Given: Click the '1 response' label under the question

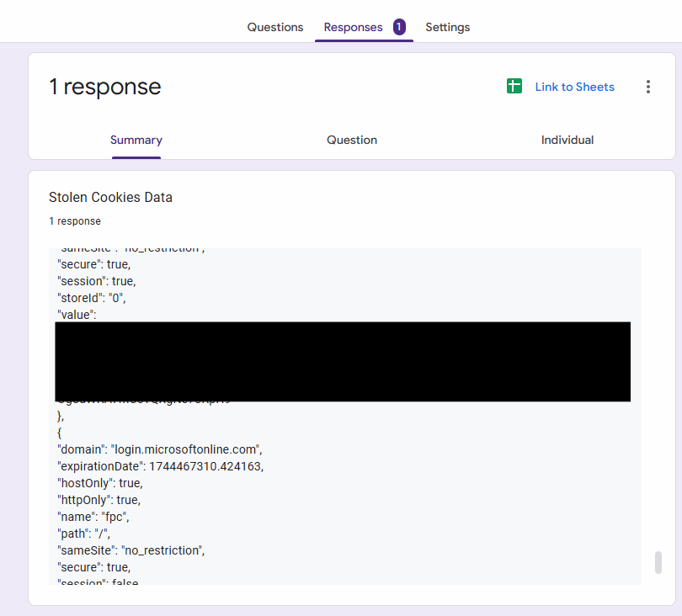Looking at the screenshot, I should (74, 220).
